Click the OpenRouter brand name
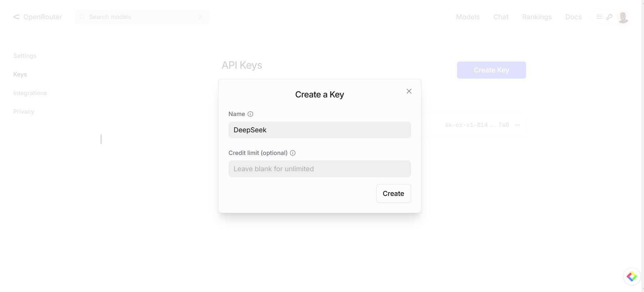644x292 pixels. click(43, 17)
